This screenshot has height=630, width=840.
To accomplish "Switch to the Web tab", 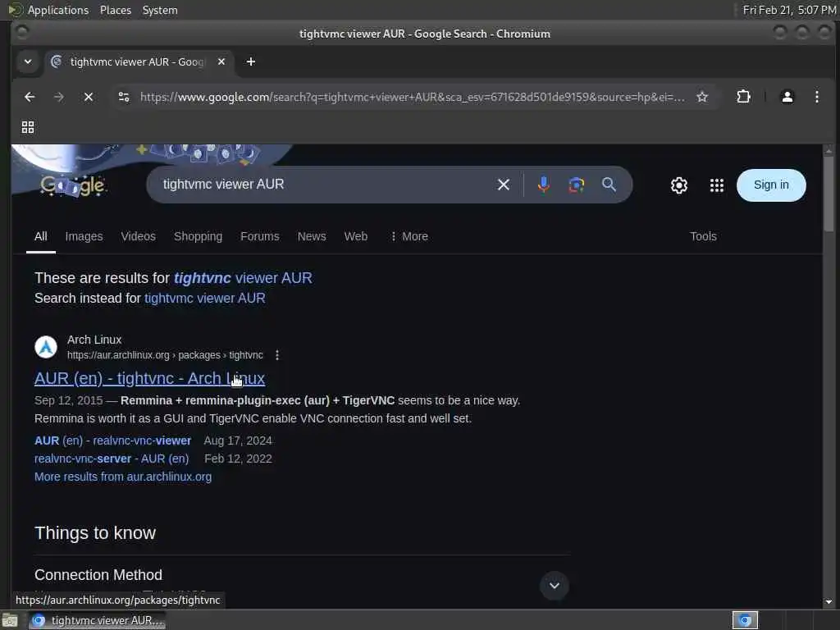I will pos(356,236).
